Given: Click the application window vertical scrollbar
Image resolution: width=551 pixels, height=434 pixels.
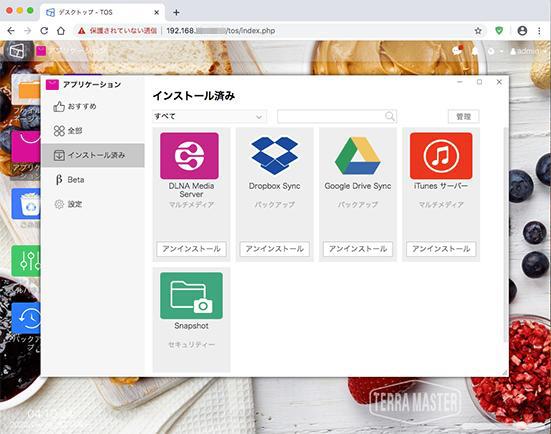Looking at the screenshot, I should tap(505, 235).
